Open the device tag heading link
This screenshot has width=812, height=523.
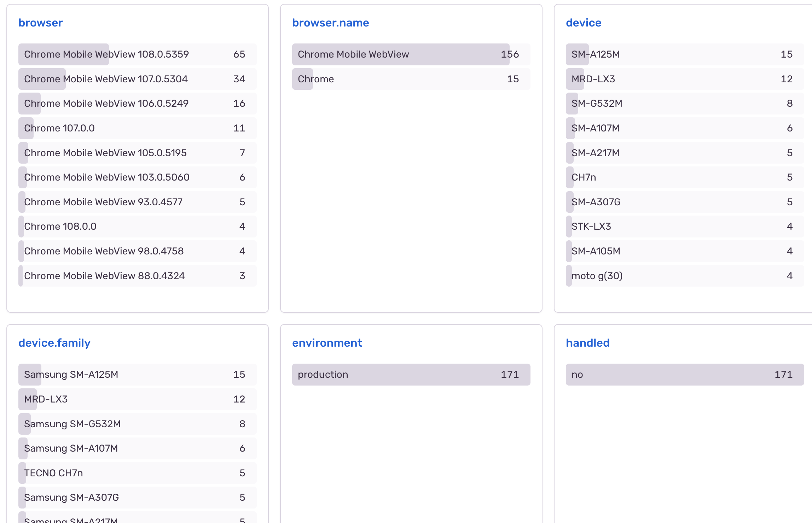point(583,23)
